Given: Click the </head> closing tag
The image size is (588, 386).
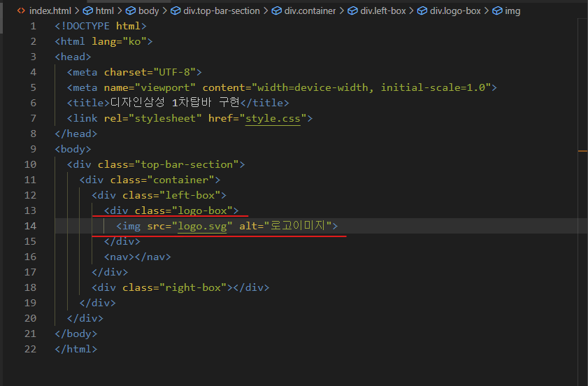Looking at the screenshot, I should [76, 134].
